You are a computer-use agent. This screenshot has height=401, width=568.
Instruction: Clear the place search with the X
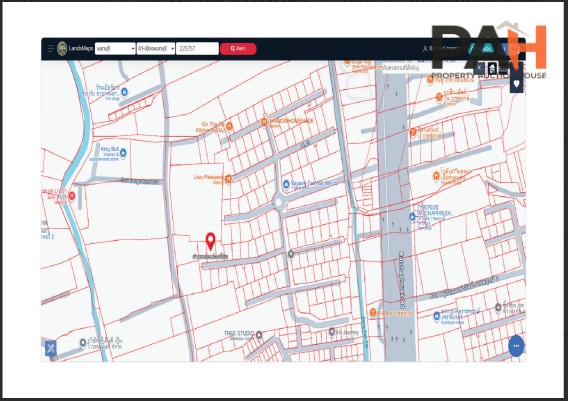[x=479, y=67]
